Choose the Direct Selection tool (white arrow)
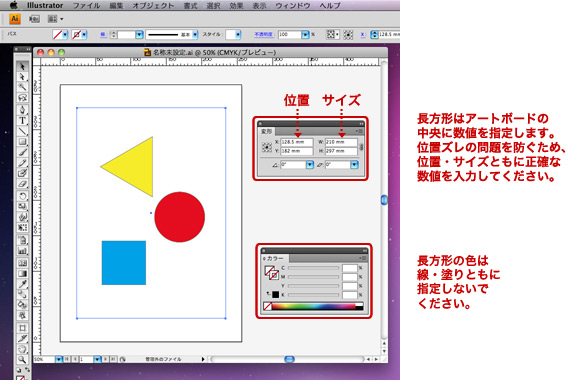Screen dimensions: 585x385 [22, 76]
